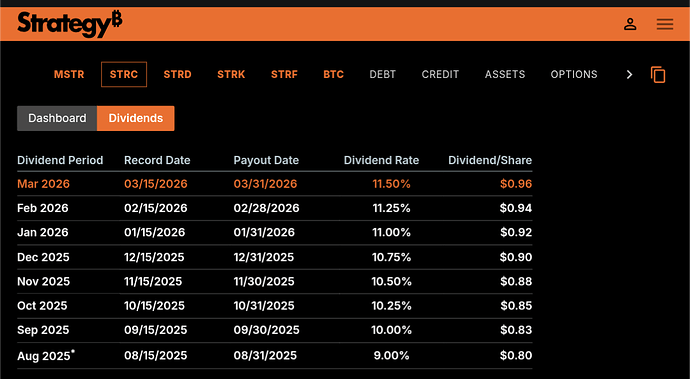Screen dimensions: 690x379
Task: Switch to the ASSETS tab
Action: pos(505,74)
